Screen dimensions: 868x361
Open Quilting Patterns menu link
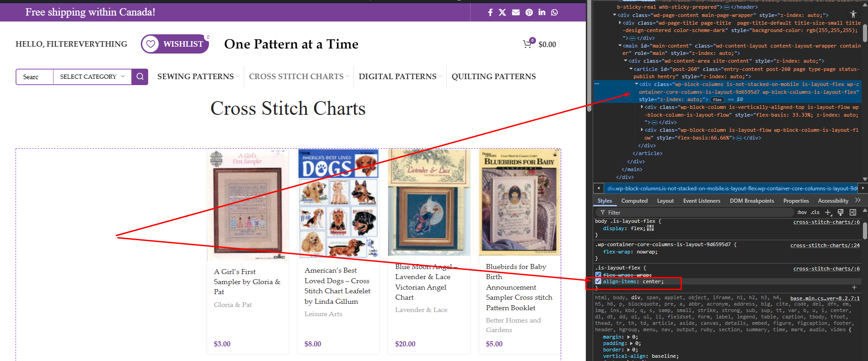(493, 76)
